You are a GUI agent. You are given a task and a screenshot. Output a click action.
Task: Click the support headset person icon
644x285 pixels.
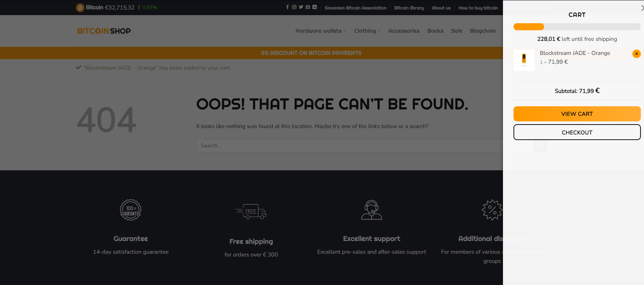pyautogui.click(x=371, y=210)
